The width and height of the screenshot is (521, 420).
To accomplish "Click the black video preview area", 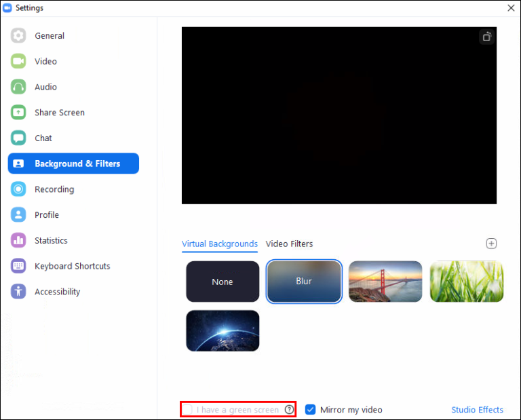I will pyautogui.click(x=339, y=115).
